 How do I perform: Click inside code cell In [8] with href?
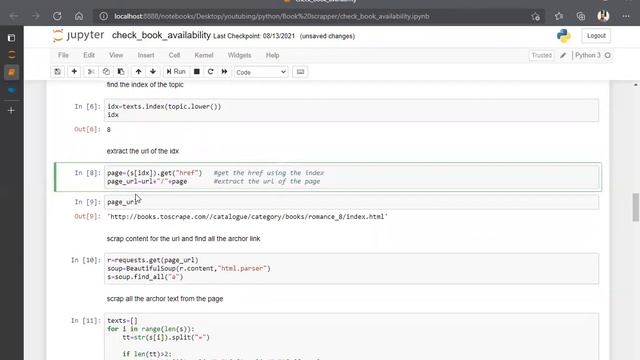[351, 177]
